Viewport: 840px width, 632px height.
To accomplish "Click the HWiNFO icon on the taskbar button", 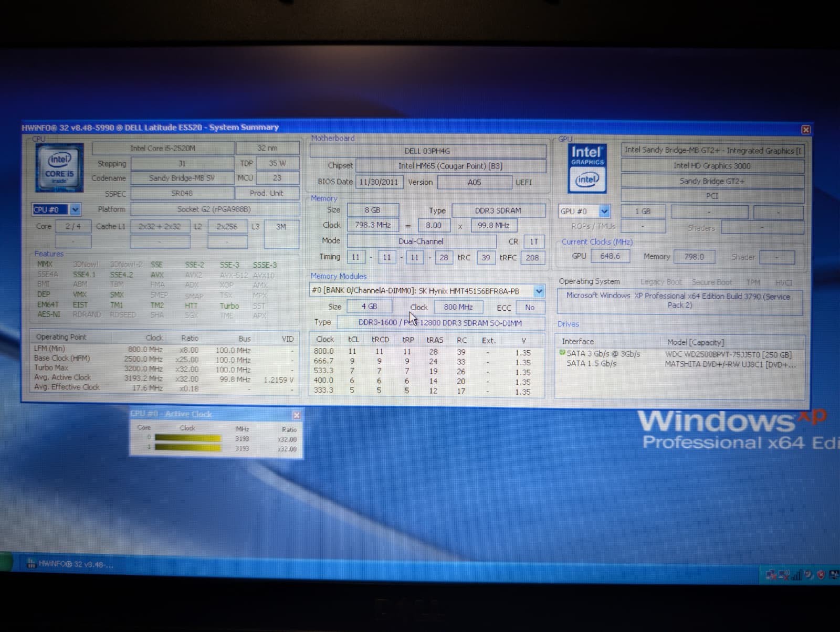I will pos(31,564).
